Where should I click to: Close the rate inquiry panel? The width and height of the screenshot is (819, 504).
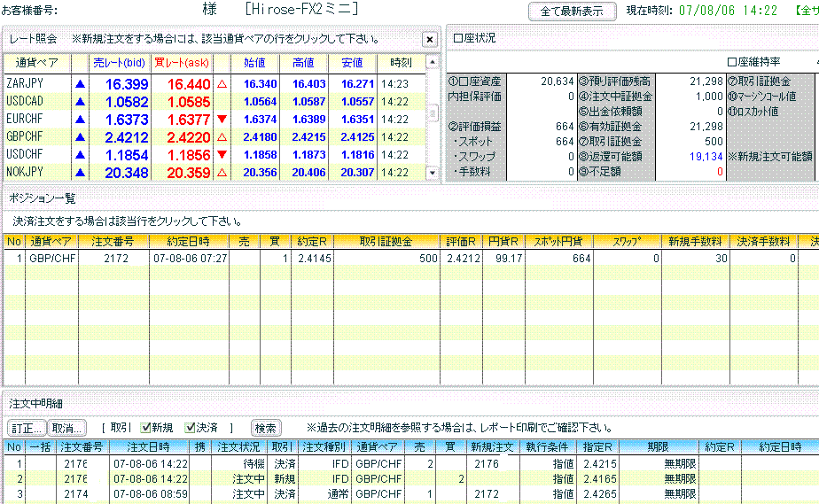(429, 39)
